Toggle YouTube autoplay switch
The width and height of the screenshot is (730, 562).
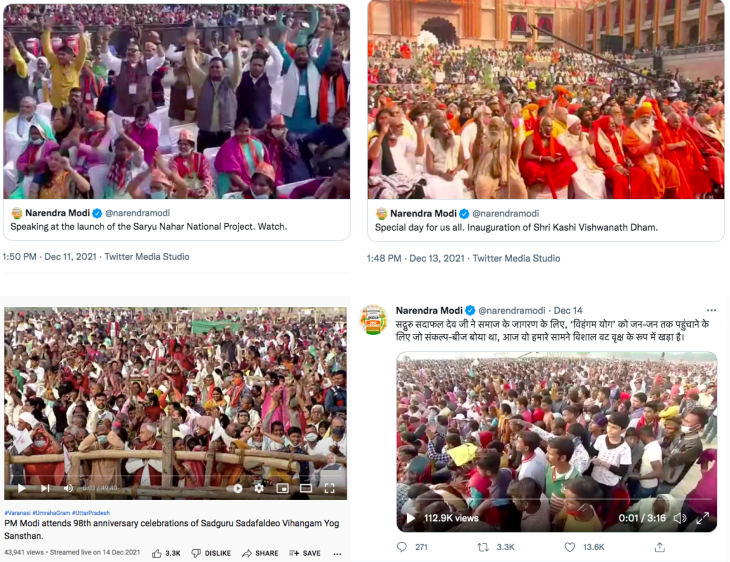point(235,488)
